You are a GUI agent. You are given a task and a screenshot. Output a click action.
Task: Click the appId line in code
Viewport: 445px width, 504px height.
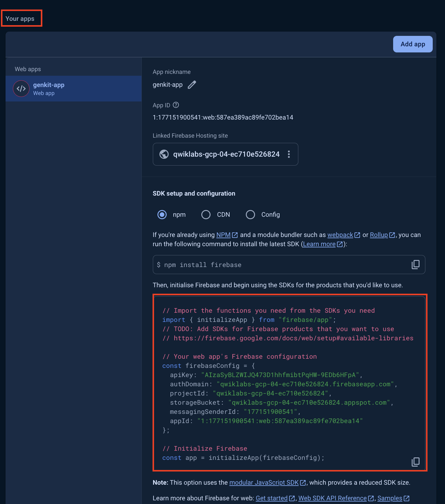pyautogui.click(x=266, y=421)
